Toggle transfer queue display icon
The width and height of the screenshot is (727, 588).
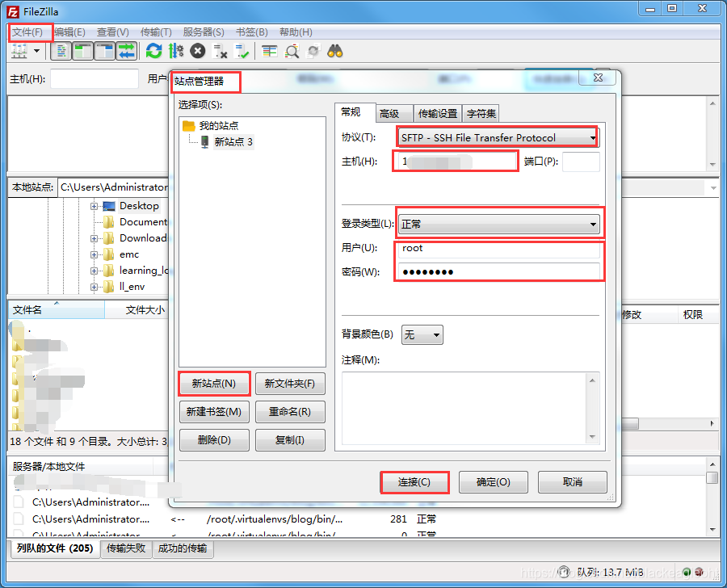tap(126, 51)
